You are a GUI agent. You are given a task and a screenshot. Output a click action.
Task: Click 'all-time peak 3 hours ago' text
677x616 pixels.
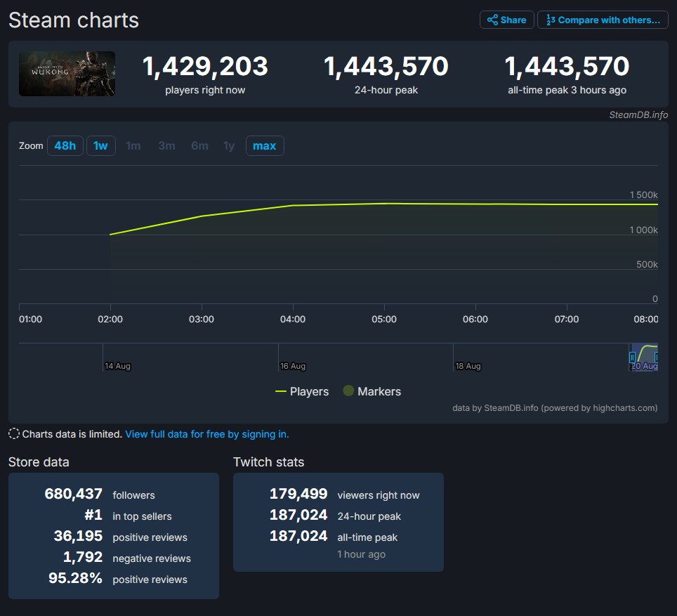[567, 90]
